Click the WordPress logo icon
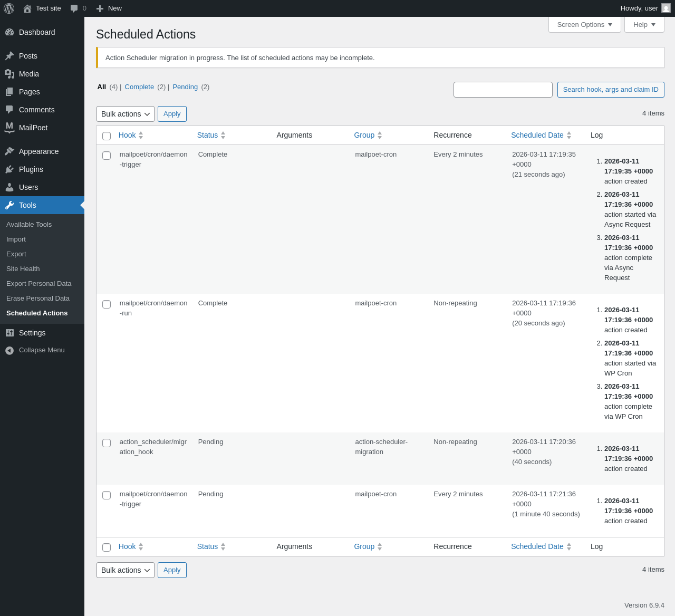Screen dimensions: 675x616 click(9, 8)
